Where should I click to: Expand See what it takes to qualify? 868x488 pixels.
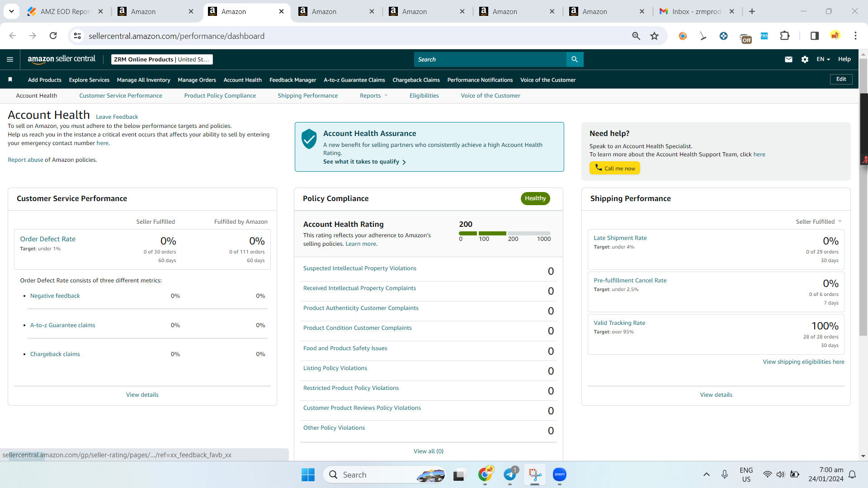click(x=364, y=162)
